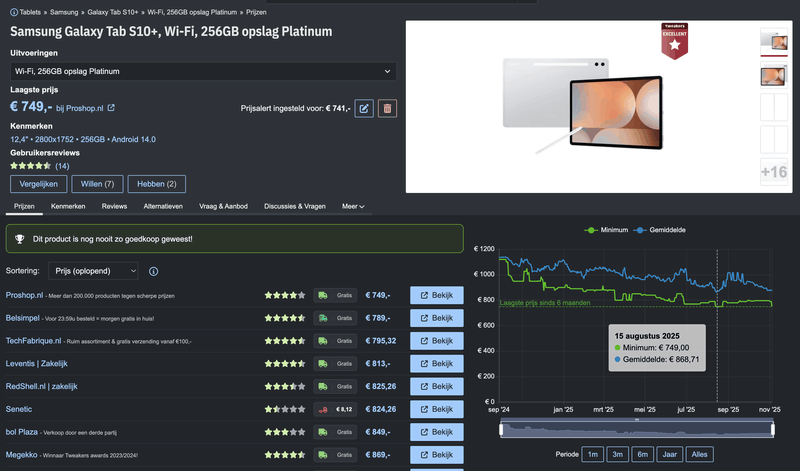800x471 pixels.
Task: Delete the price alert via trash icon
Action: pos(387,108)
